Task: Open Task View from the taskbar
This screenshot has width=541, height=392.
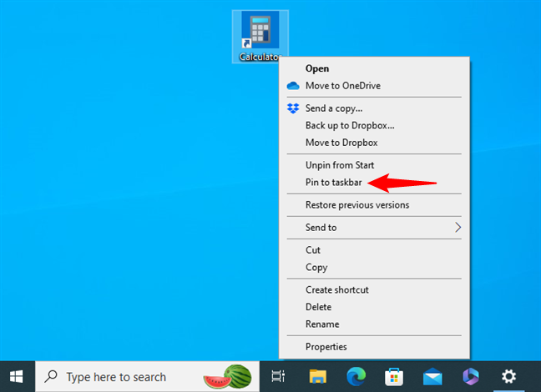Action: coord(278,376)
